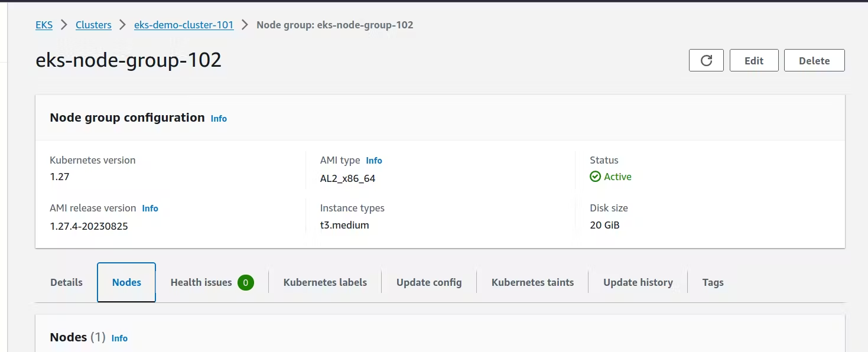Open the Update history tab
This screenshot has width=868, height=352.
[x=638, y=282]
